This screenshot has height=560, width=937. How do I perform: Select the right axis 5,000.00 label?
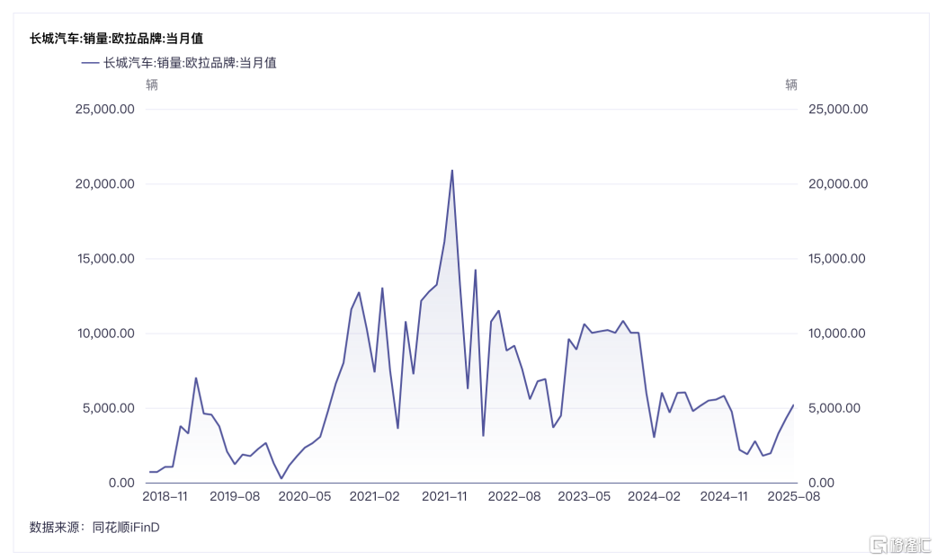(x=834, y=408)
